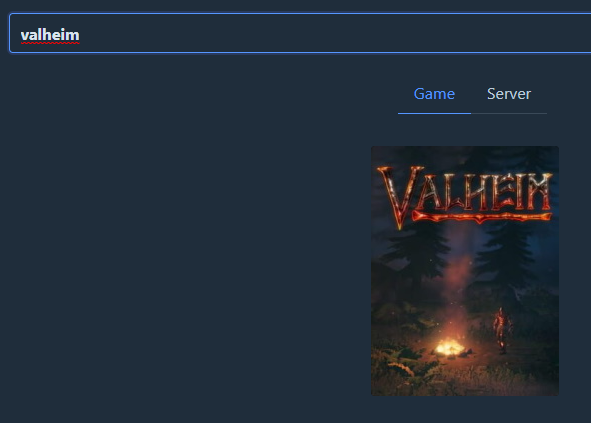This screenshot has width=591, height=423.
Task: Click the gray underline beneath Server tab
Action: (x=509, y=113)
